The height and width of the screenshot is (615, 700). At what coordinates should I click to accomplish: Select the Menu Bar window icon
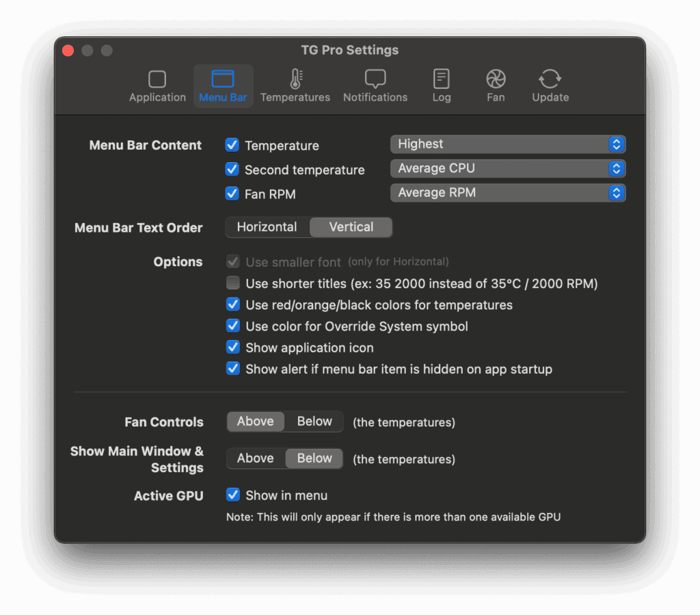(x=223, y=79)
